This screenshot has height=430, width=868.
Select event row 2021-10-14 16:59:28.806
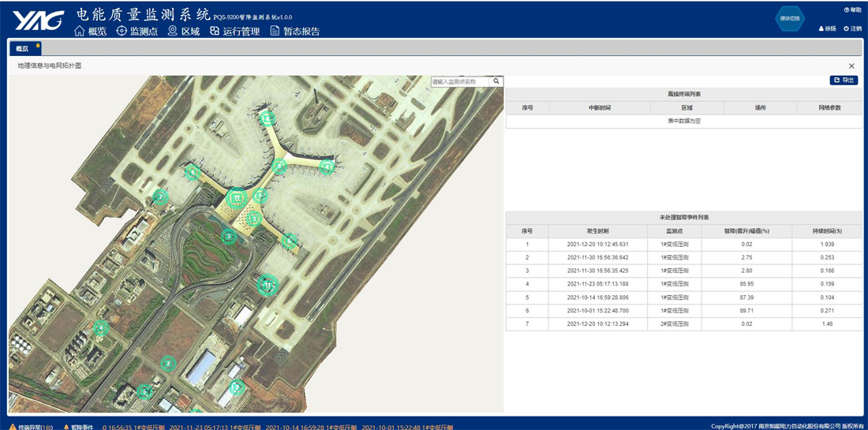[683, 297]
